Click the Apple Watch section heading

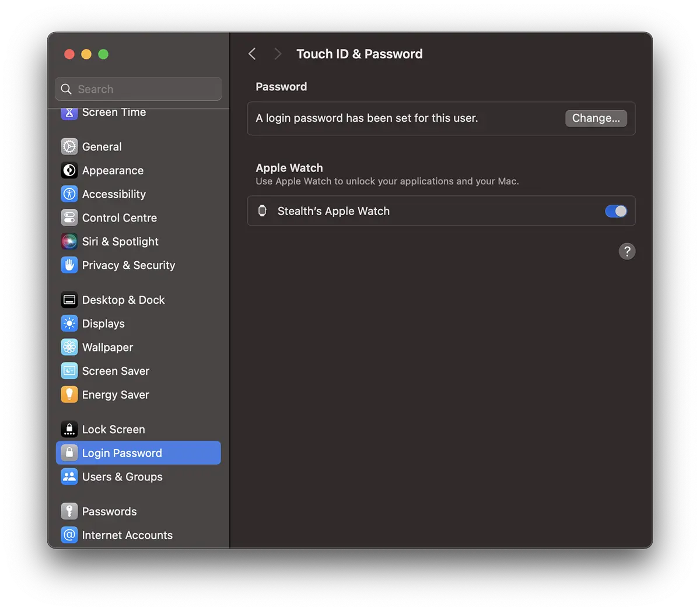pyautogui.click(x=289, y=168)
